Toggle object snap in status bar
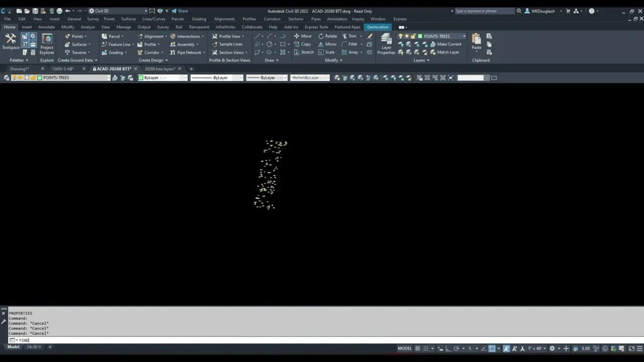 click(x=492, y=348)
